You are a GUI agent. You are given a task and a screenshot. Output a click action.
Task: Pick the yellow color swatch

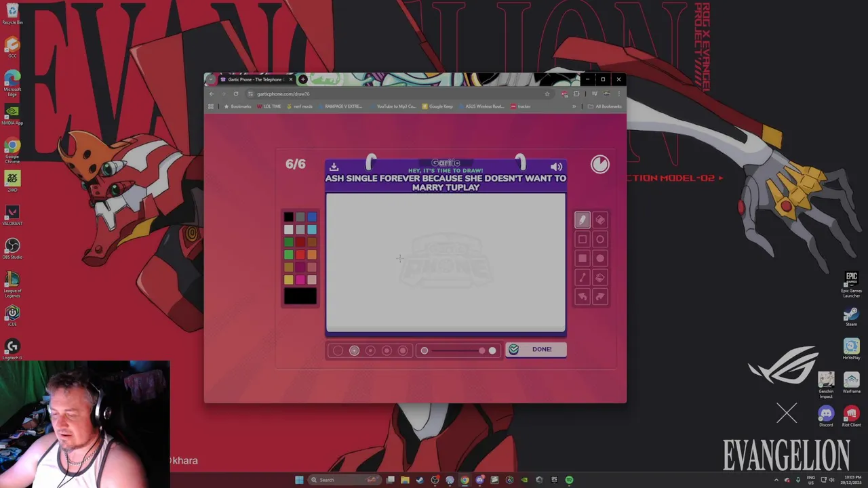click(x=288, y=280)
